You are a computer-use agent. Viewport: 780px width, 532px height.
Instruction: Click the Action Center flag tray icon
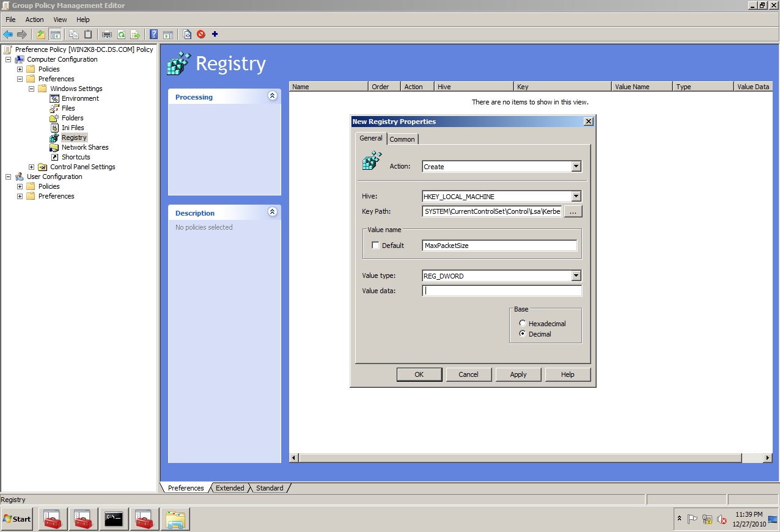click(x=692, y=519)
